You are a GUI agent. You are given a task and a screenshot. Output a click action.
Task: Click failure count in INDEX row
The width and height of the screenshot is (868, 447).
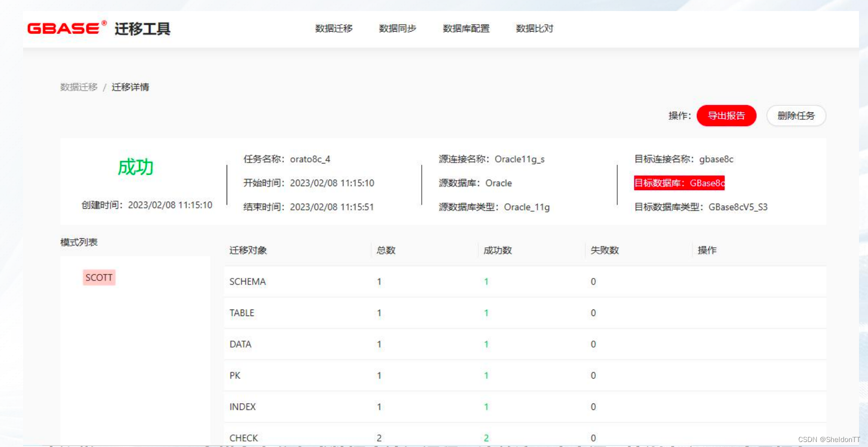point(593,407)
